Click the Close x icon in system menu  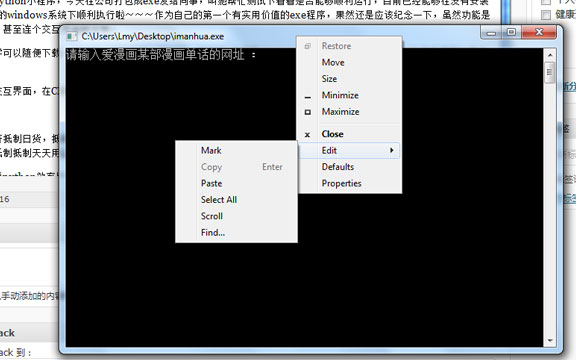click(307, 135)
